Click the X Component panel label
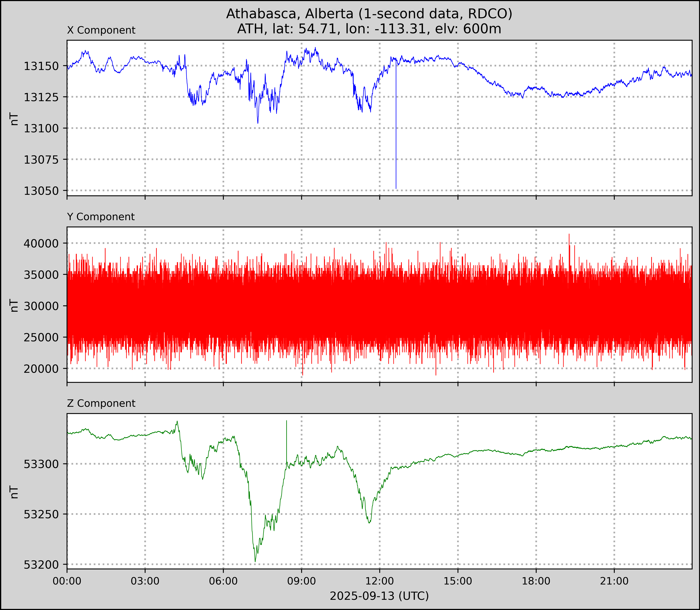The width and height of the screenshot is (700, 610). 101,30
